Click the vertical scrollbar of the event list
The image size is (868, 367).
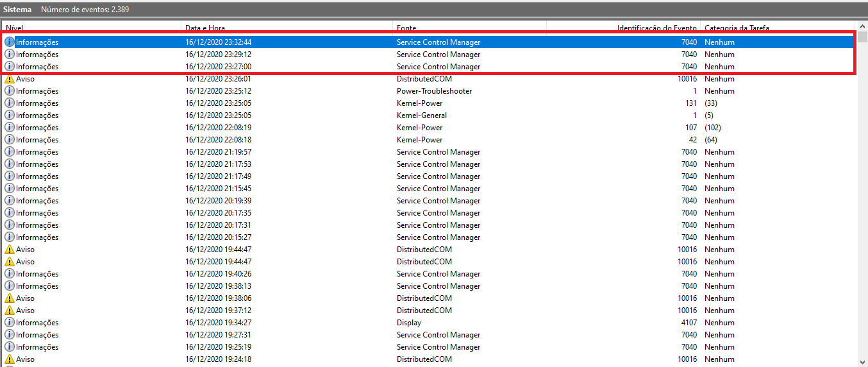pos(862,192)
